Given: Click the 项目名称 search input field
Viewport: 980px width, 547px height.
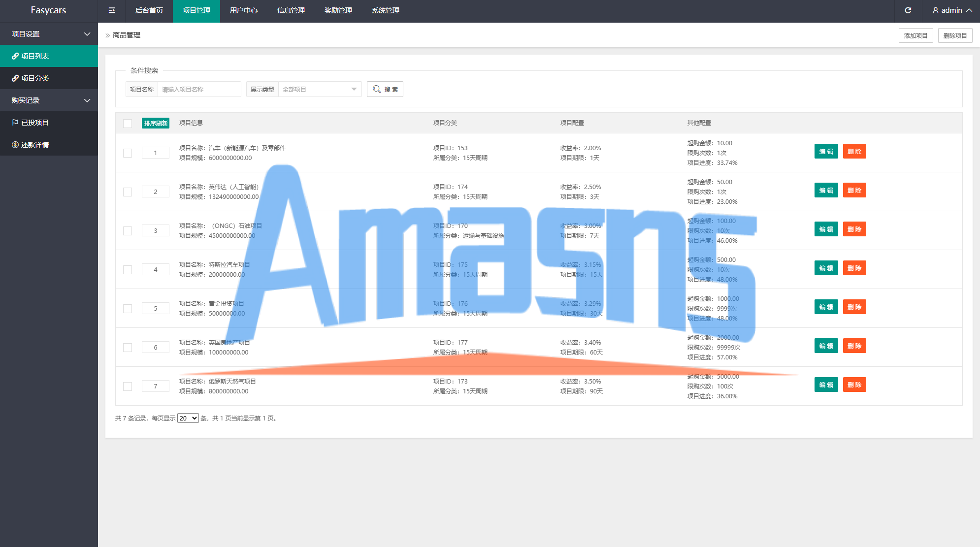Looking at the screenshot, I should [x=198, y=89].
